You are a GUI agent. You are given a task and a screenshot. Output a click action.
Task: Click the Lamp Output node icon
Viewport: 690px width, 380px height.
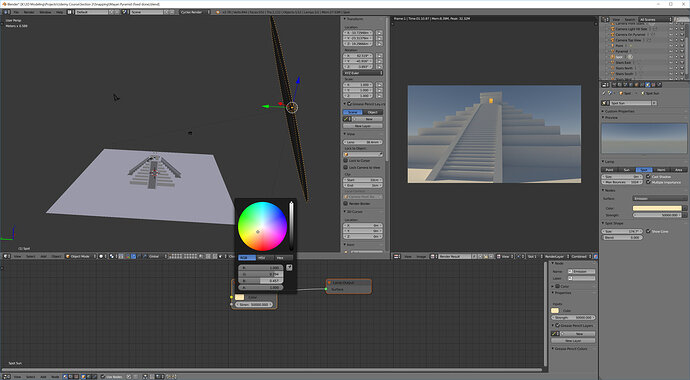[x=330, y=282]
